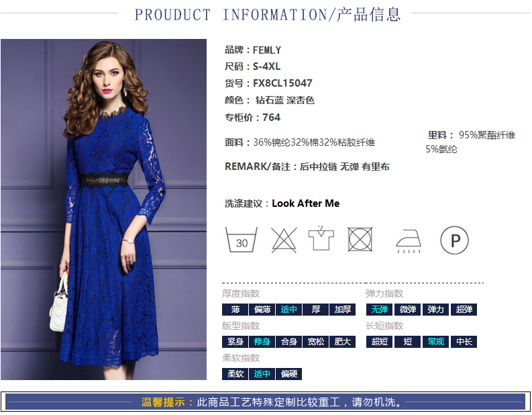Click the 版型指数 label
Viewport: 532px width, 415px height.
pyautogui.click(x=241, y=326)
